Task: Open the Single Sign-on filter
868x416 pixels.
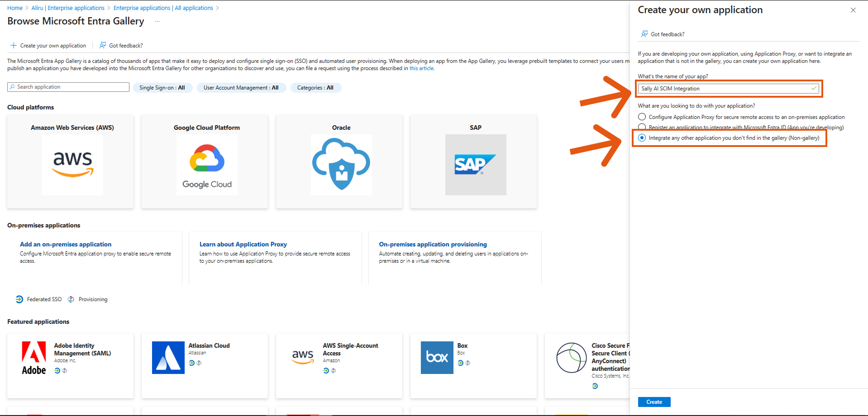Action: click(x=162, y=88)
